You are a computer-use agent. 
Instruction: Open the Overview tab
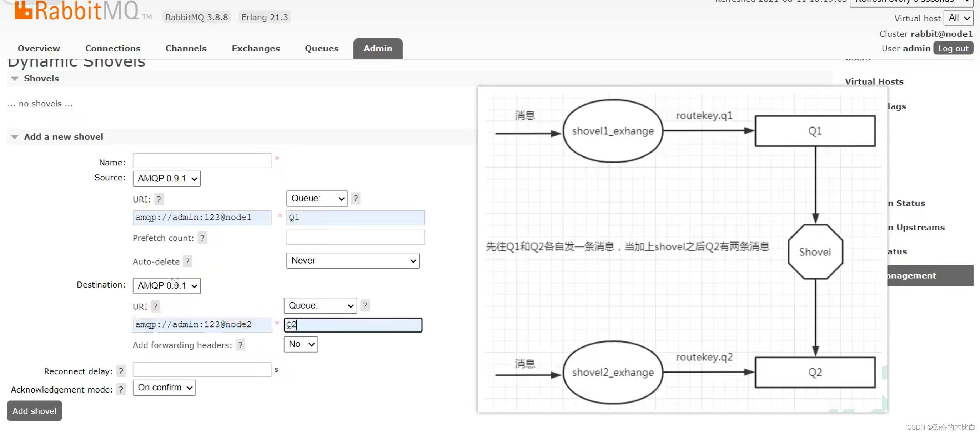pos(39,48)
